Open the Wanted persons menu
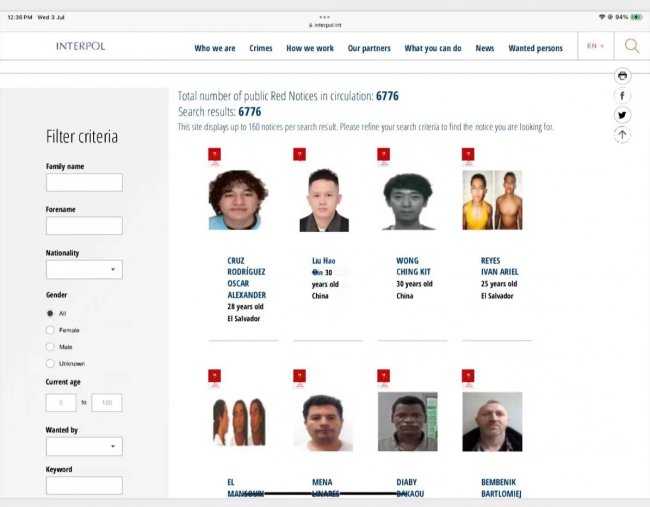 pos(535,48)
